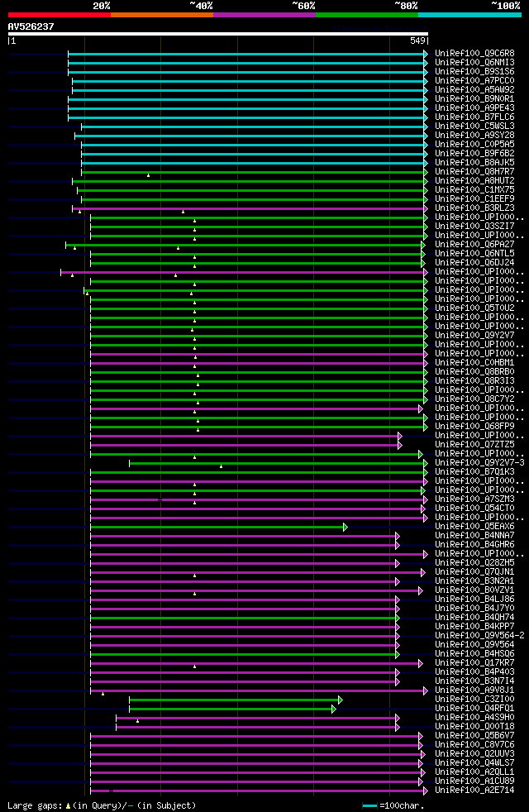Click the yellow gap marker under UniRef100_A9V8J1 bar
Screen dimensions: 529x812
(103, 694)
